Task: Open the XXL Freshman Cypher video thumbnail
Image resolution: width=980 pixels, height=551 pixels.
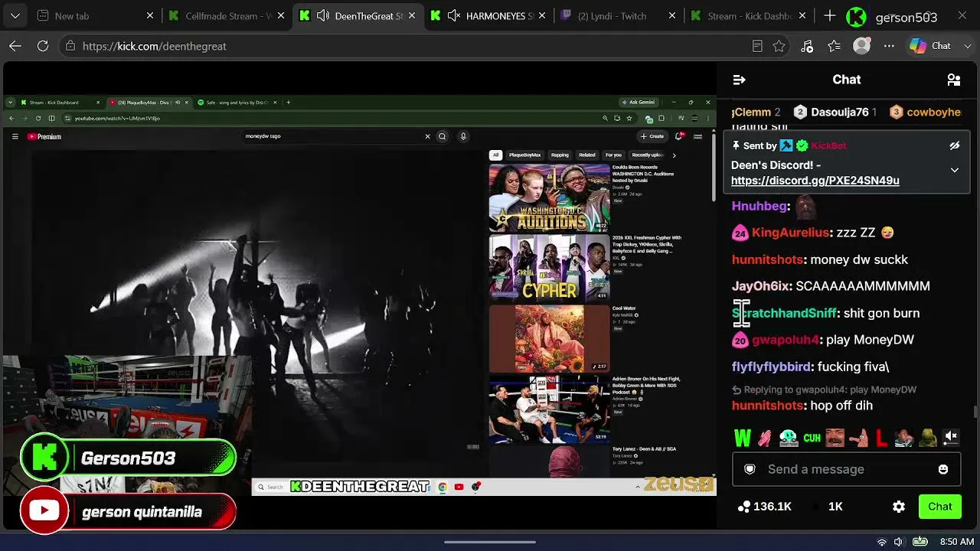Action: coord(549,267)
